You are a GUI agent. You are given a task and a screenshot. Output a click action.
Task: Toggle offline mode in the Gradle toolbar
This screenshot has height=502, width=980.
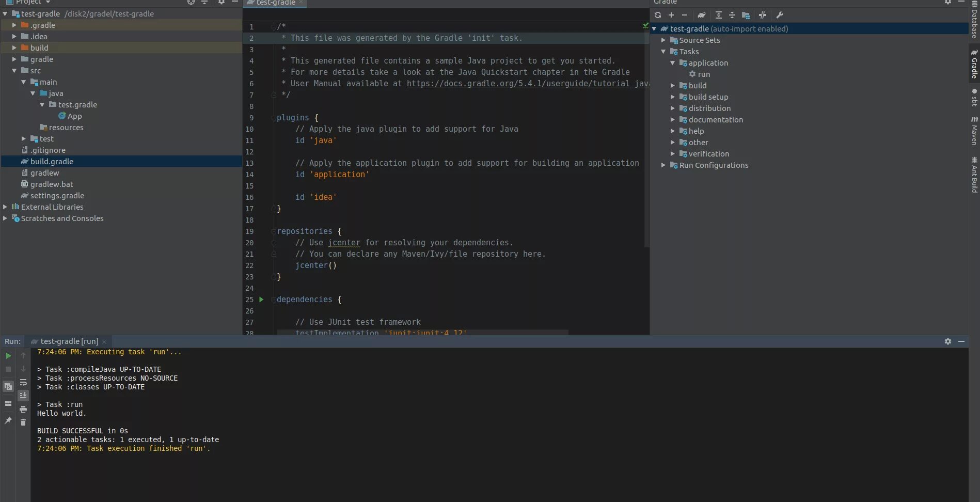pos(763,15)
